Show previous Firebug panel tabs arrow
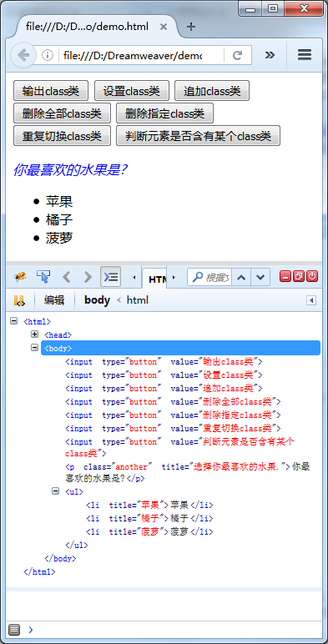Screen dimensions: 328x644 [134, 278]
